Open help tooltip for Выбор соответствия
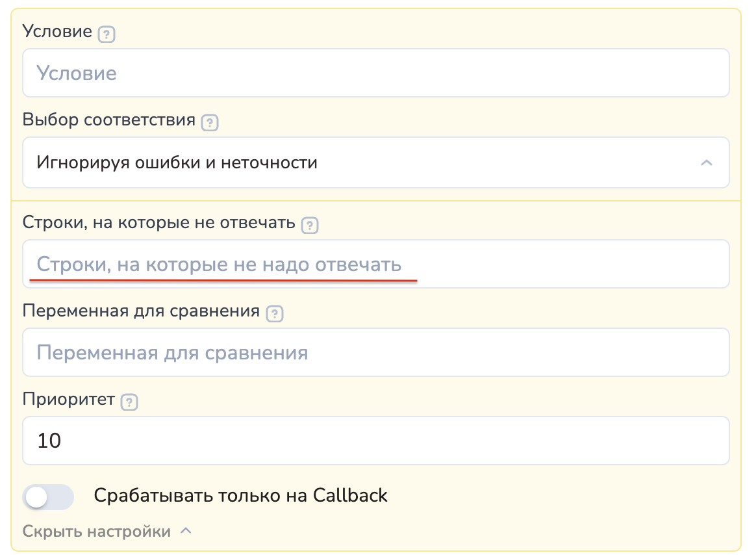Viewport: 756px width, 555px height. point(210,123)
